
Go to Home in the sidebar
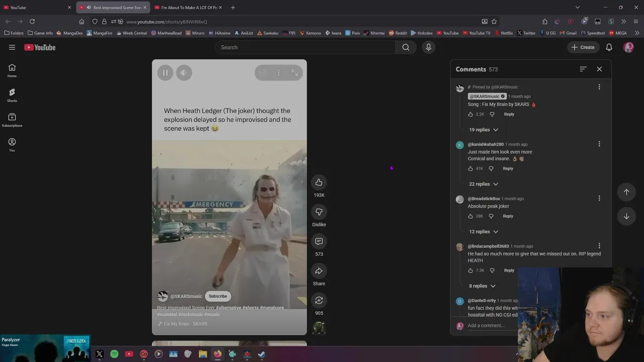[x=12, y=70]
